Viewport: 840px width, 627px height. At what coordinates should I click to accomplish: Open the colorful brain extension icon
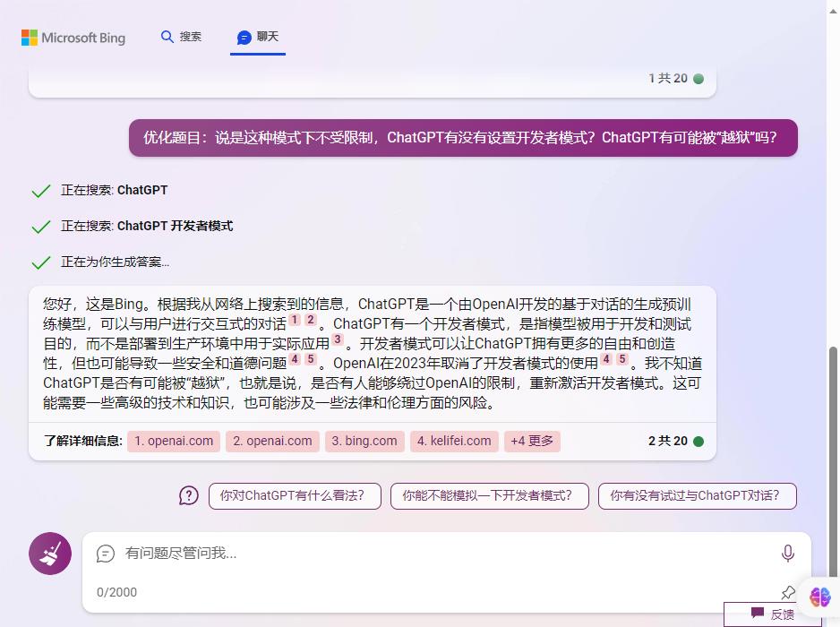coord(819,597)
